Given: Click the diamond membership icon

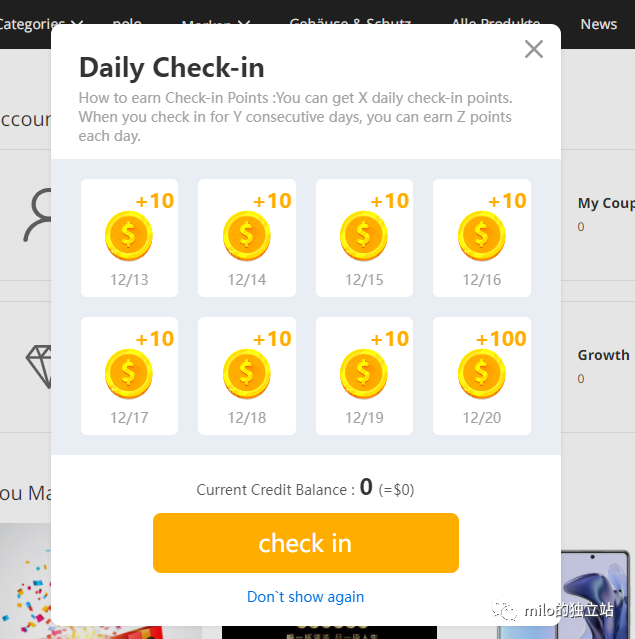Looking at the screenshot, I should pos(40,367).
